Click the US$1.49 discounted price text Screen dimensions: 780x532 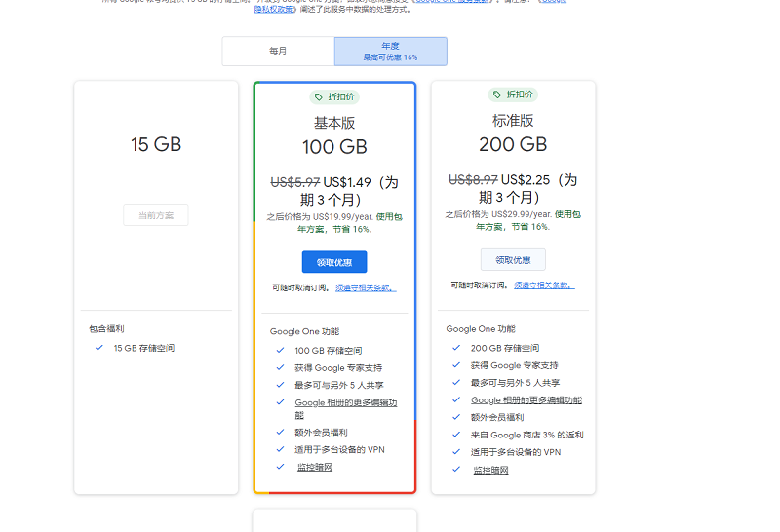(x=347, y=182)
